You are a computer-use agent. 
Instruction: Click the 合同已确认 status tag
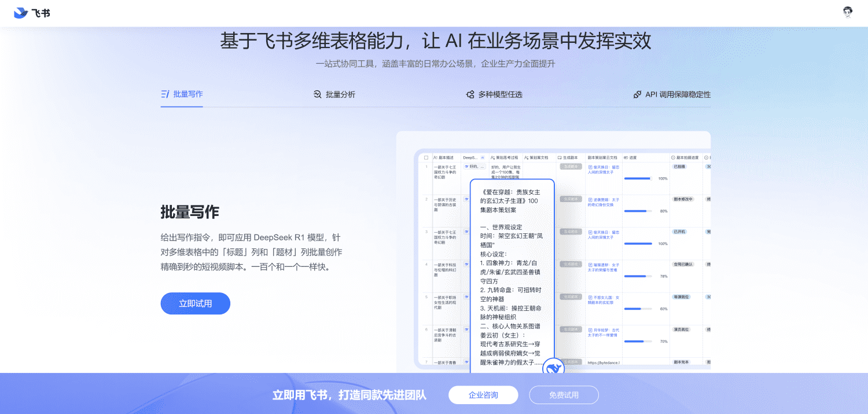tap(683, 264)
